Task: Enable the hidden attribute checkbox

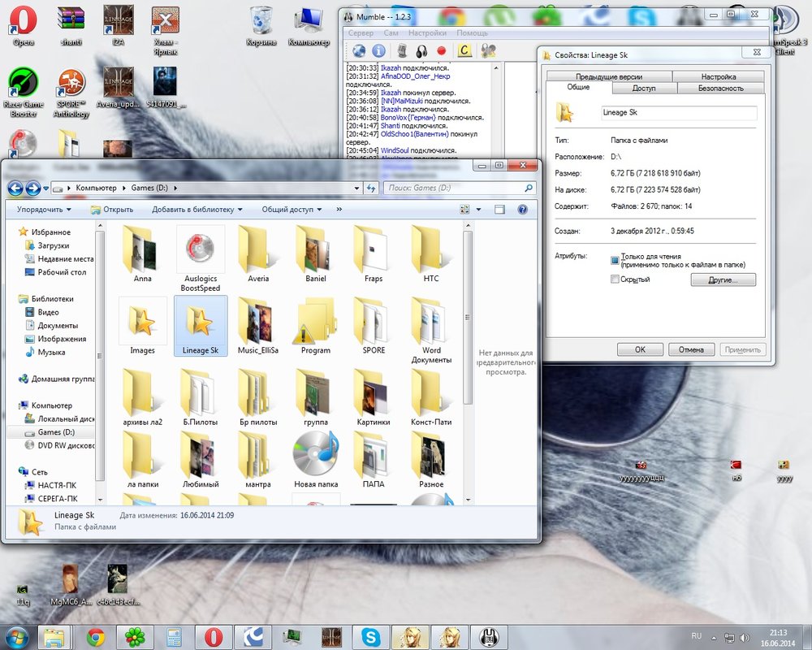Action: click(x=615, y=279)
